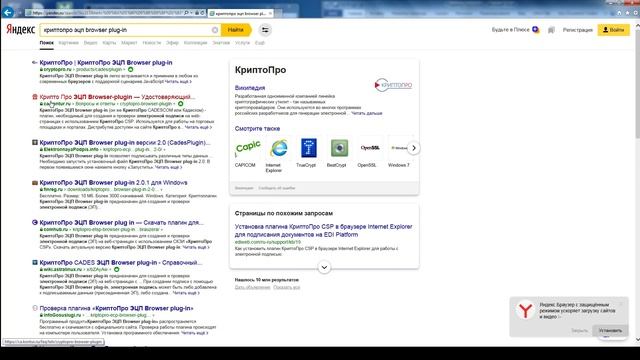Click Установить in Yandex Browser popup
This screenshot has height=360, width=640.
click(610, 330)
